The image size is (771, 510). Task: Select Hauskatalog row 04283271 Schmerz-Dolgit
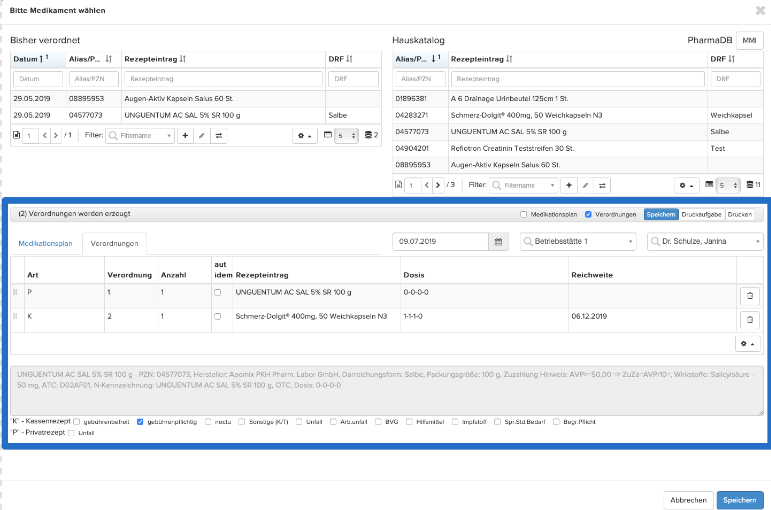[x=577, y=116]
